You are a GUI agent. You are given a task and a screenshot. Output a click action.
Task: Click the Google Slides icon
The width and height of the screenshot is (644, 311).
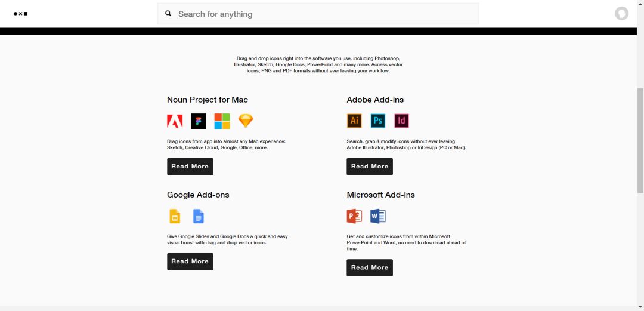175,216
